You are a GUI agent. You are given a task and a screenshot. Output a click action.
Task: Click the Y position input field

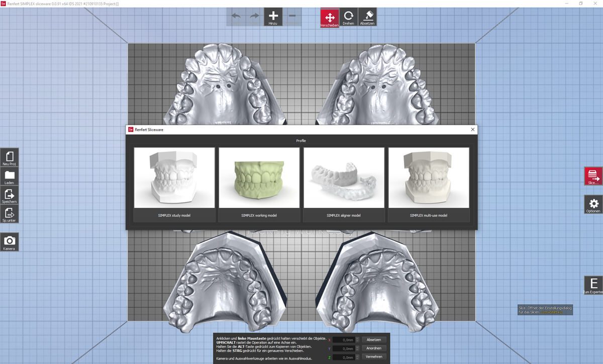click(345, 348)
